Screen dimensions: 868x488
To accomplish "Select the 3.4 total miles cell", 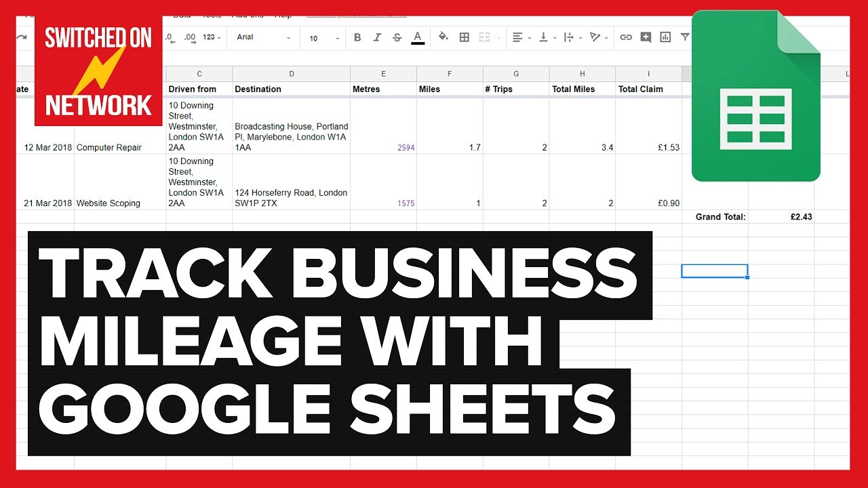I will point(583,126).
